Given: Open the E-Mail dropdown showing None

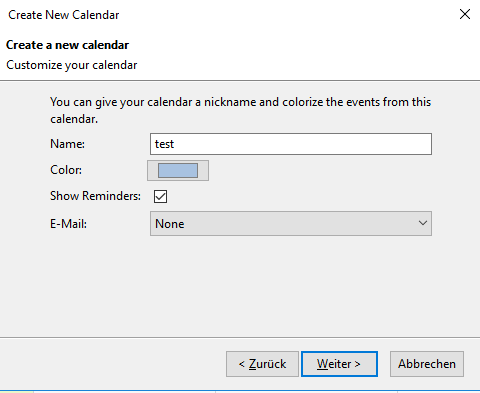Looking at the screenshot, I should 291,223.
